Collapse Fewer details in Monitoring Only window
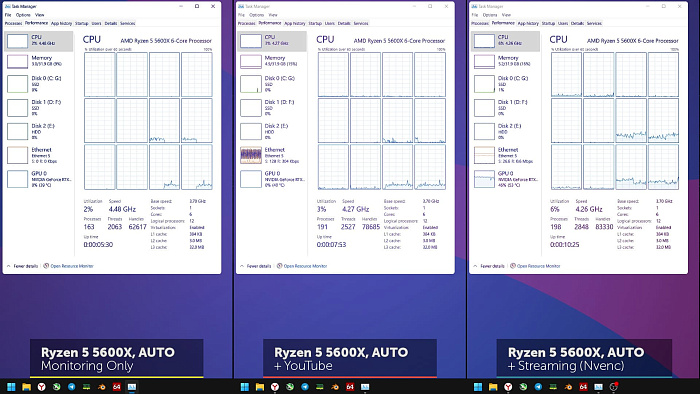This screenshot has width=700, height=394. point(22,266)
